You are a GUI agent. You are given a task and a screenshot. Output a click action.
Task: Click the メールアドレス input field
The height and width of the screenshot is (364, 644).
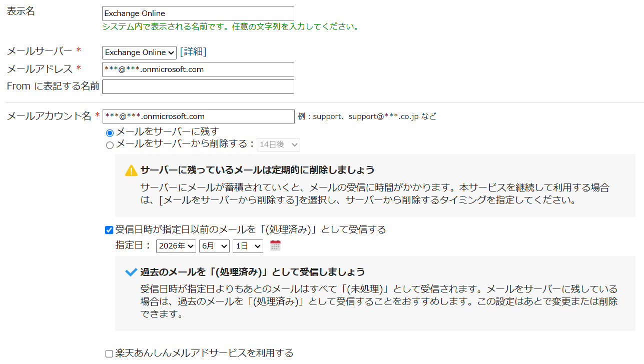(198, 69)
